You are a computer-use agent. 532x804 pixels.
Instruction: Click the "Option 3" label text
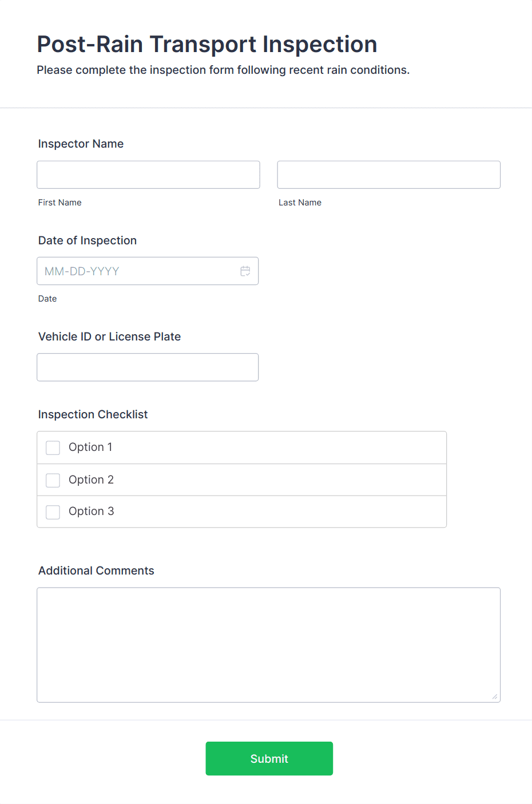tap(91, 511)
